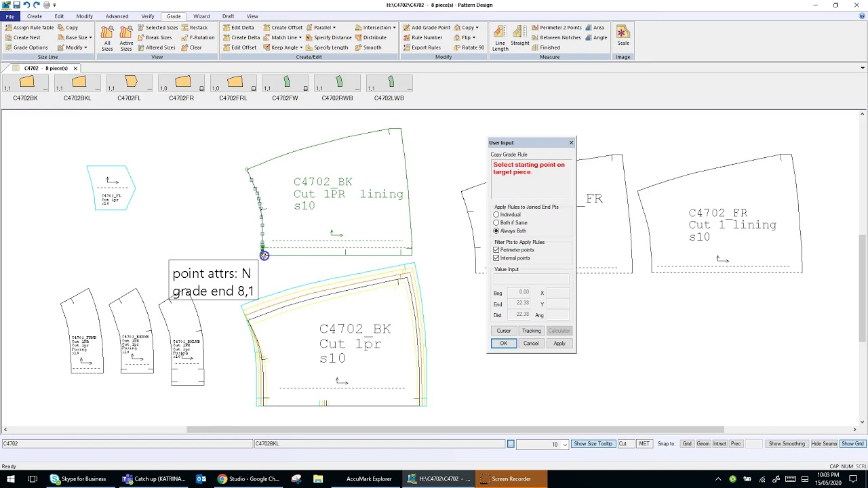This screenshot has height=488, width=868.
Task: Select the Add Grade Point tool
Action: pyautogui.click(x=427, y=28)
